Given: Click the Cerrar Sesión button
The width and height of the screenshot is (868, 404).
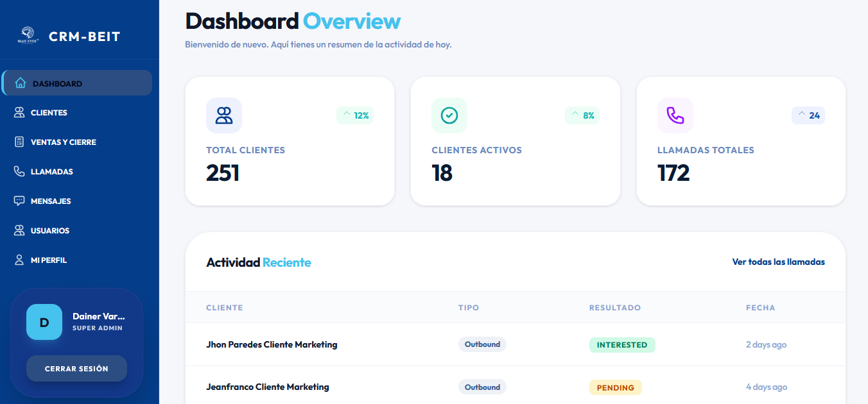Looking at the screenshot, I should click(x=76, y=369).
